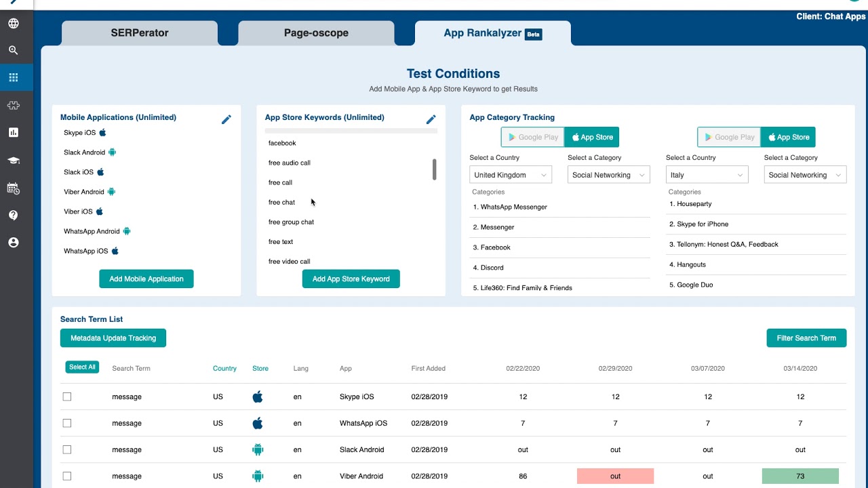
Task: Click '1. Houseparty' category entry
Action: 690,203
